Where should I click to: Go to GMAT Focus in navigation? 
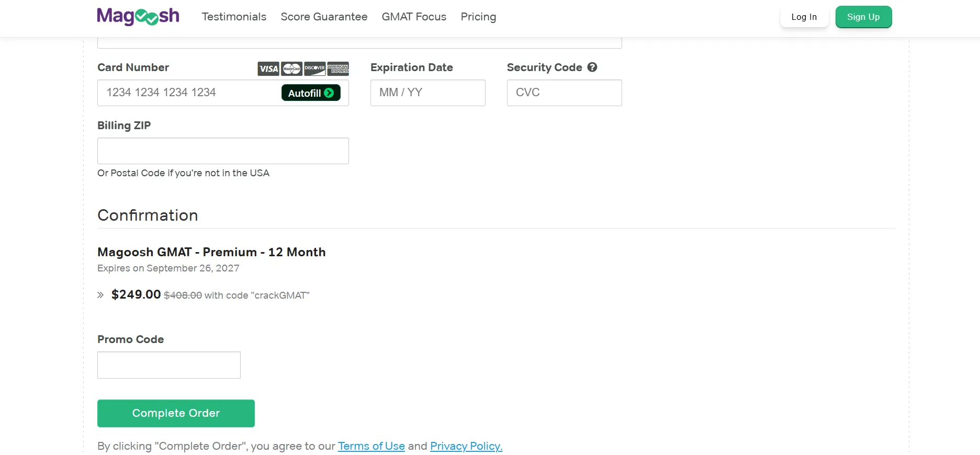click(414, 17)
